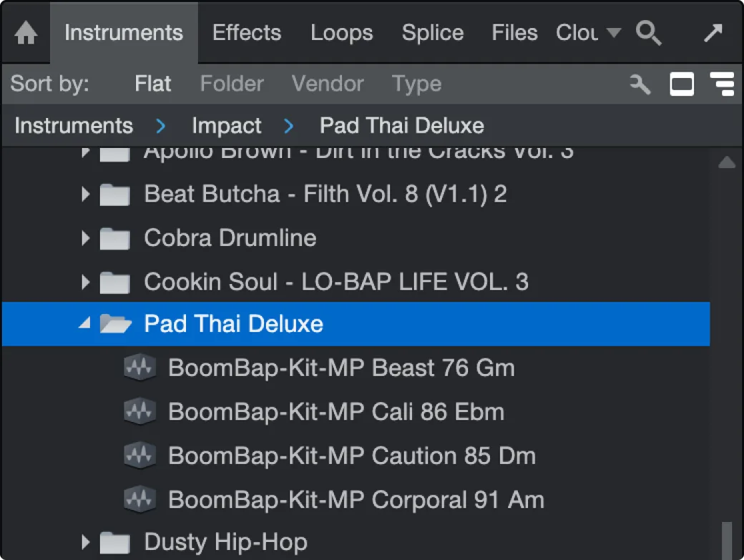Switch to tree list view icon
This screenshot has height=560, width=744.
(722, 84)
